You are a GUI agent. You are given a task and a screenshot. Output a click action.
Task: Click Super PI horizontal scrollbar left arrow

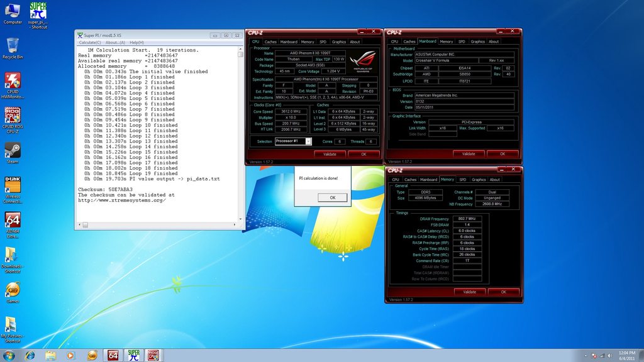click(79, 224)
